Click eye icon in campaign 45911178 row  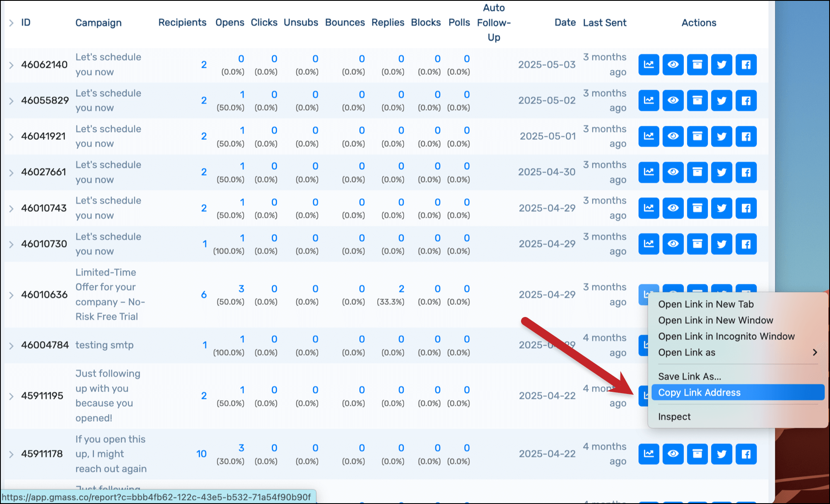pos(673,454)
